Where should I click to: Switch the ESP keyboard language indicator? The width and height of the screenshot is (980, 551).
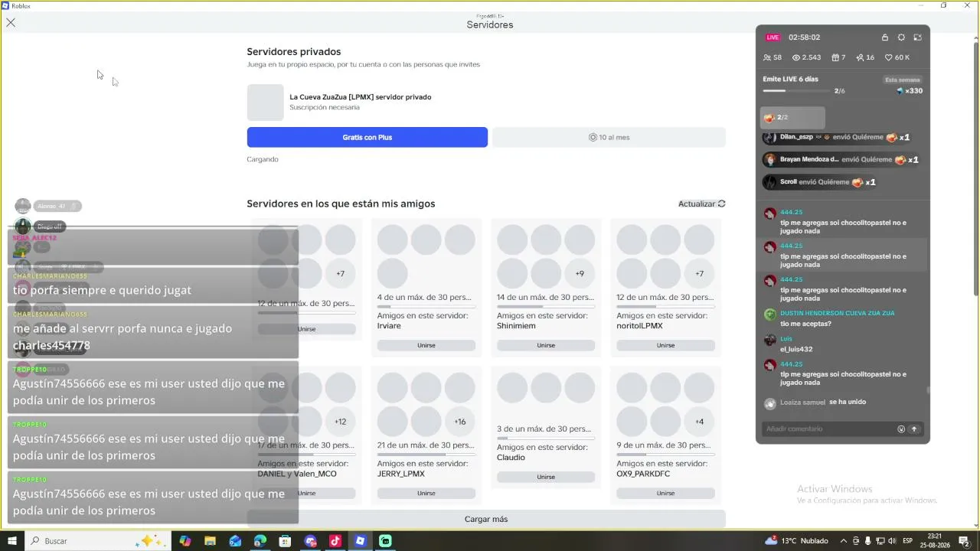coord(908,541)
